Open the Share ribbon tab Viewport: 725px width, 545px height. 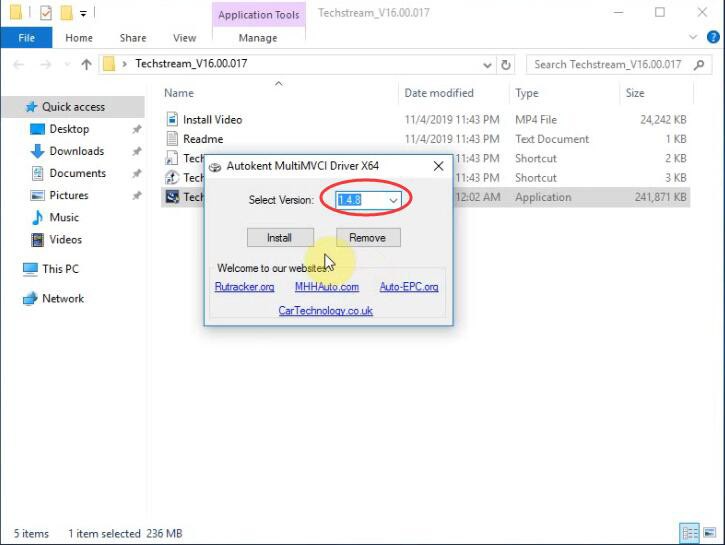pyautogui.click(x=133, y=38)
